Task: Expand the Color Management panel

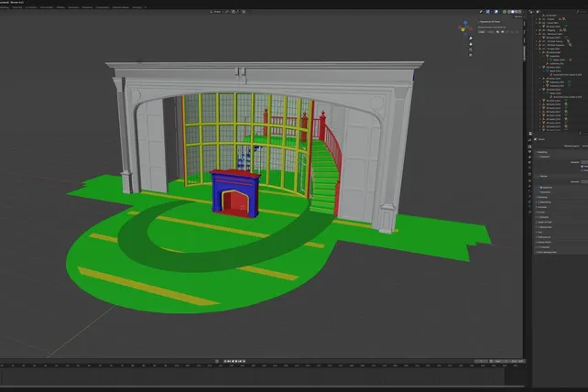Action: tap(547, 252)
